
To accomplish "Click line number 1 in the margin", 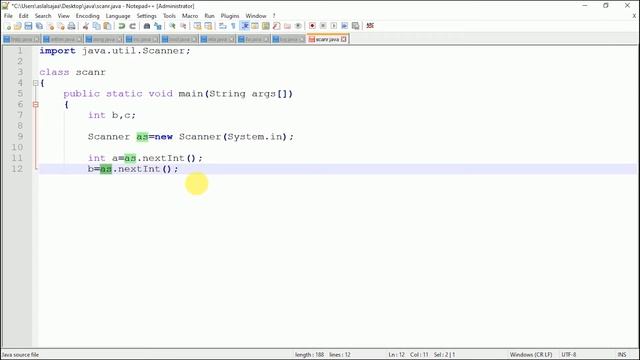I will tap(20, 51).
